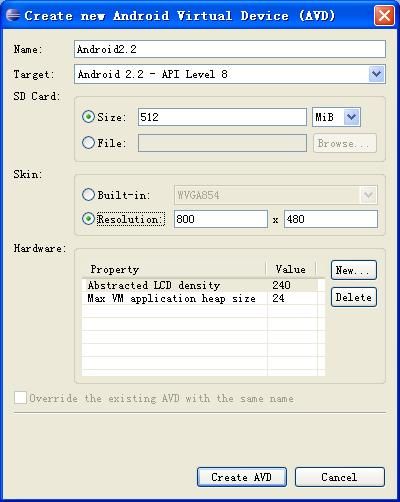
Task: Click Delete hardware property button
Action: [x=354, y=297]
